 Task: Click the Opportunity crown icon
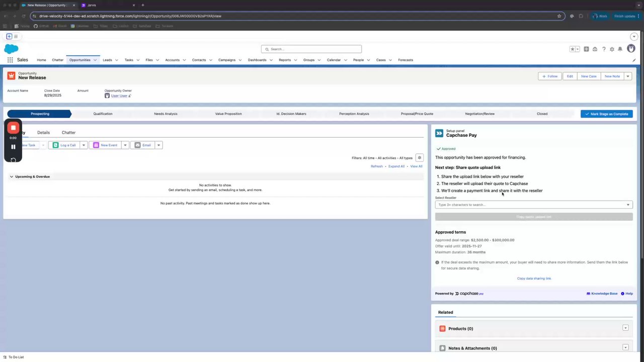coord(12,75)
